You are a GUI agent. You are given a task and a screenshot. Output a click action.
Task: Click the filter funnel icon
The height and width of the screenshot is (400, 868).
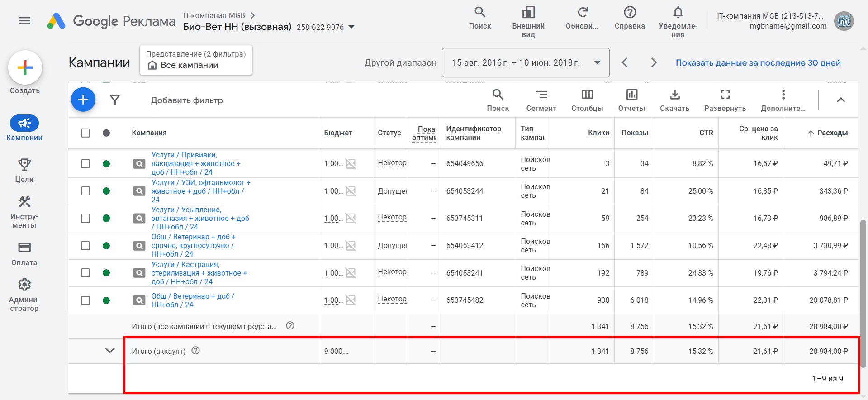click(115, 100)
